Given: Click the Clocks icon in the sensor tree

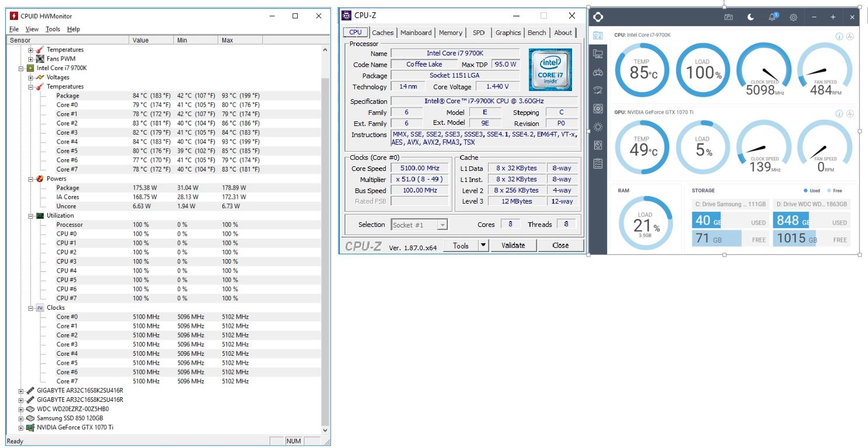Looking at the screenshot, I should tap(40, 307).
